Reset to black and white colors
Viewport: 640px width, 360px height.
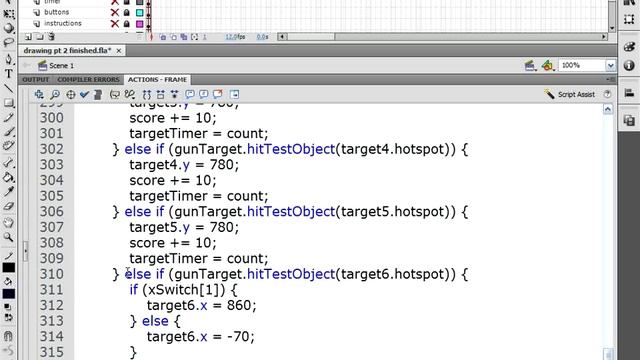[x=7, y=307]
